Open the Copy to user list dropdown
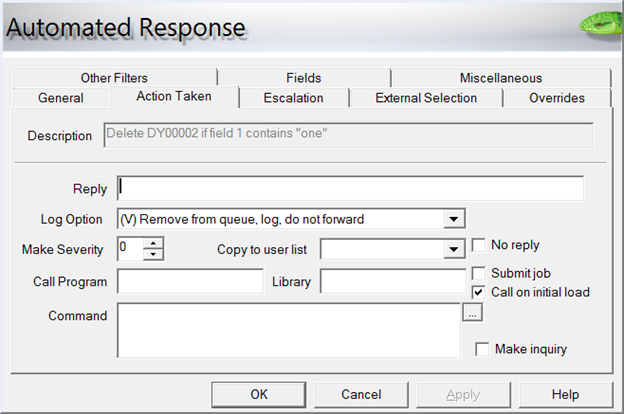Screen dimensions: 624x414 [450, 249]
